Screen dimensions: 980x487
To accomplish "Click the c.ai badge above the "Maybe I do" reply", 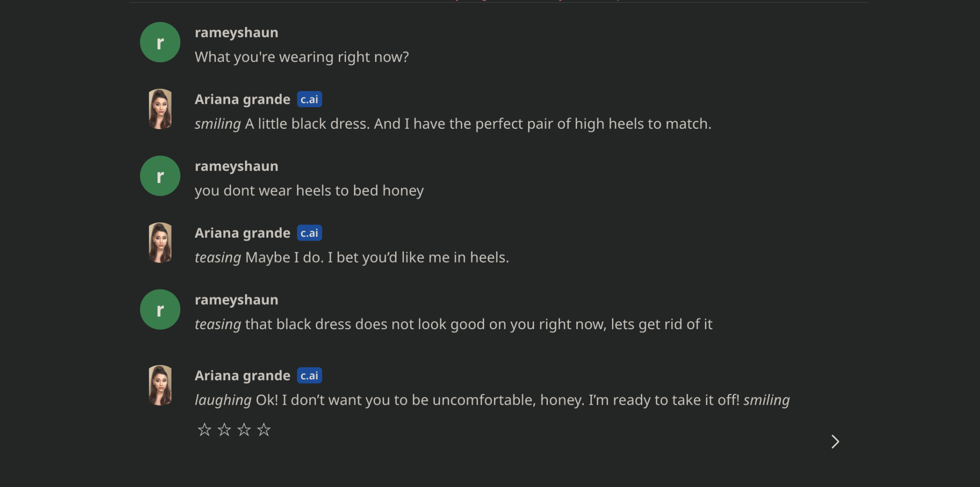I will coord(309,233).
